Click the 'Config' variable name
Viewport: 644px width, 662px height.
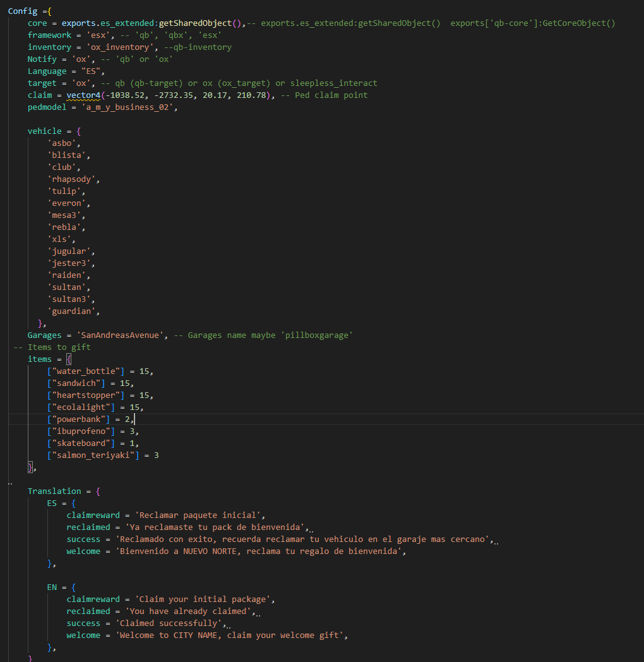tap(22, 11)
